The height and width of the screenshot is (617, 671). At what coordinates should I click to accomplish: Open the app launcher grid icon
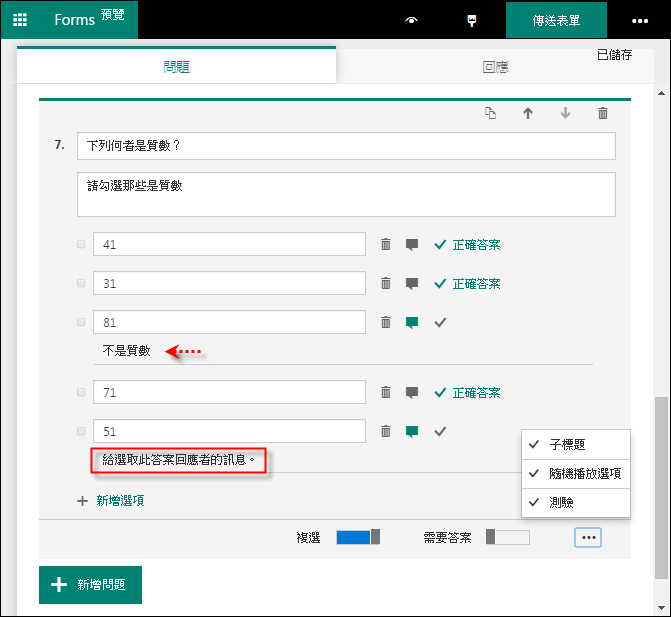20,20
